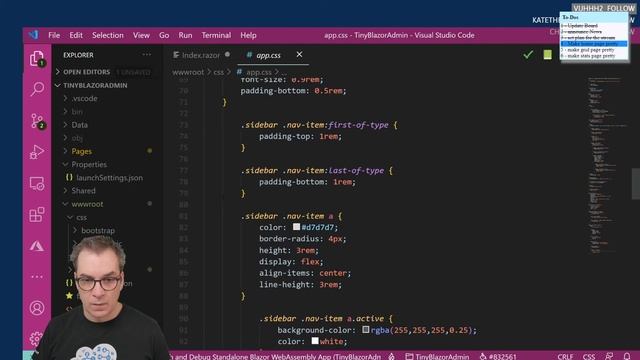
Task: Click the editor vertical scrollbar
Action: pyautogui.click(x=636, y=183)
